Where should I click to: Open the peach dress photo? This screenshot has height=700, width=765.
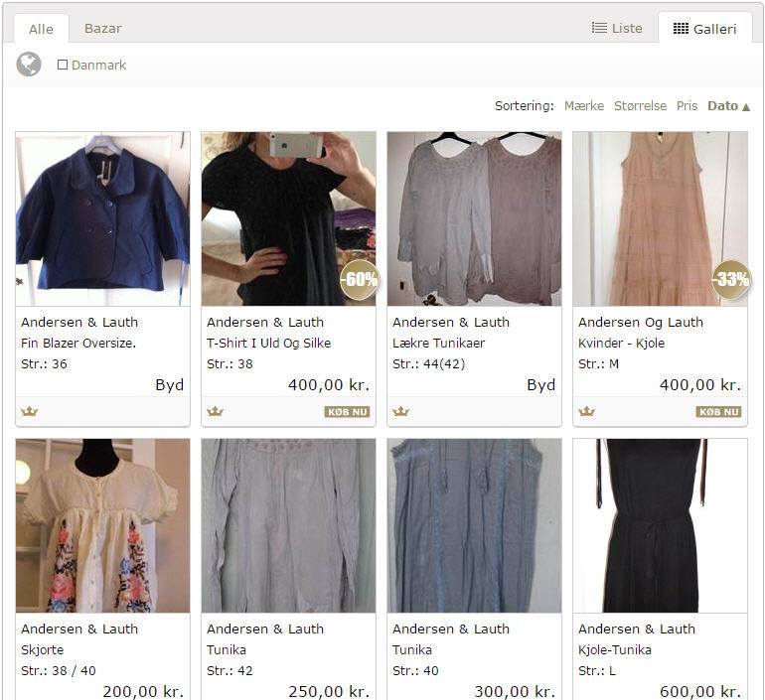coord(660,218)
